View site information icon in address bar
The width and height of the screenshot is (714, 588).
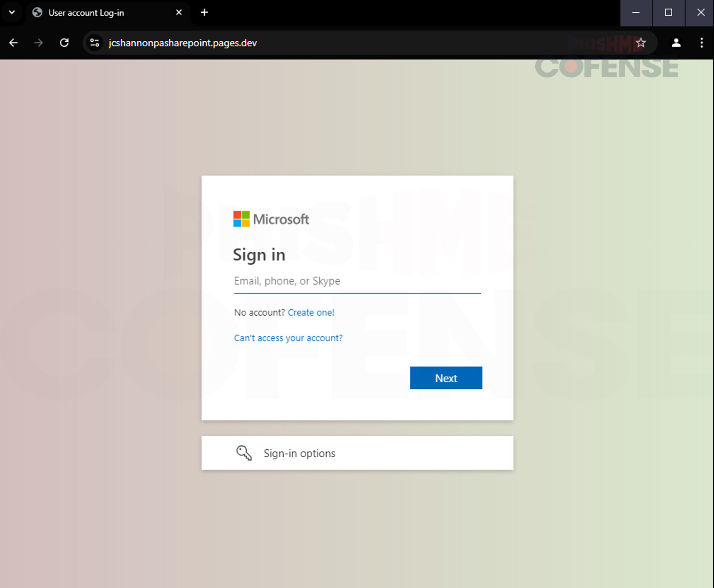click(x=94, y=43)
